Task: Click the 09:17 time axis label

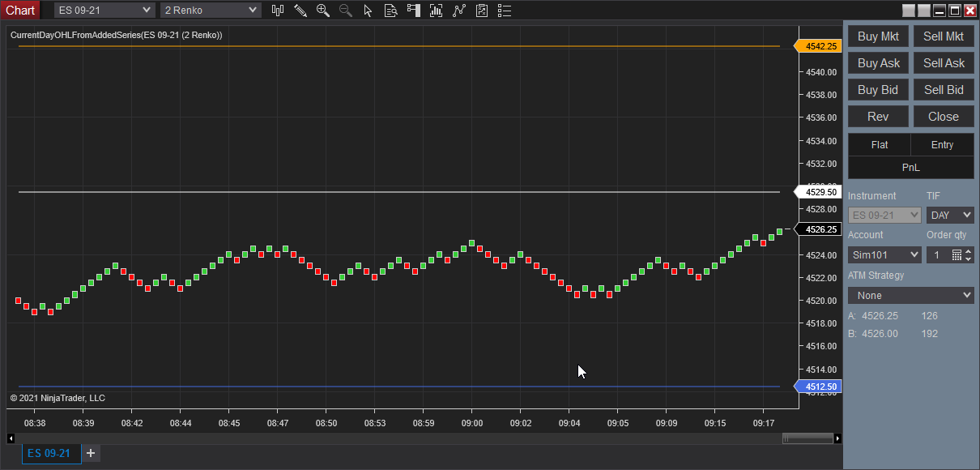Action: (764, 423)
